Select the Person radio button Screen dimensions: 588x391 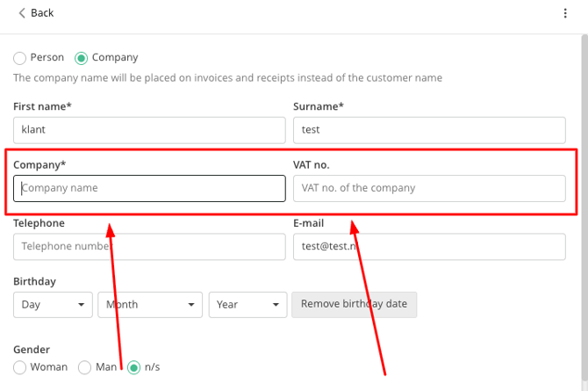tap(20, 58)
